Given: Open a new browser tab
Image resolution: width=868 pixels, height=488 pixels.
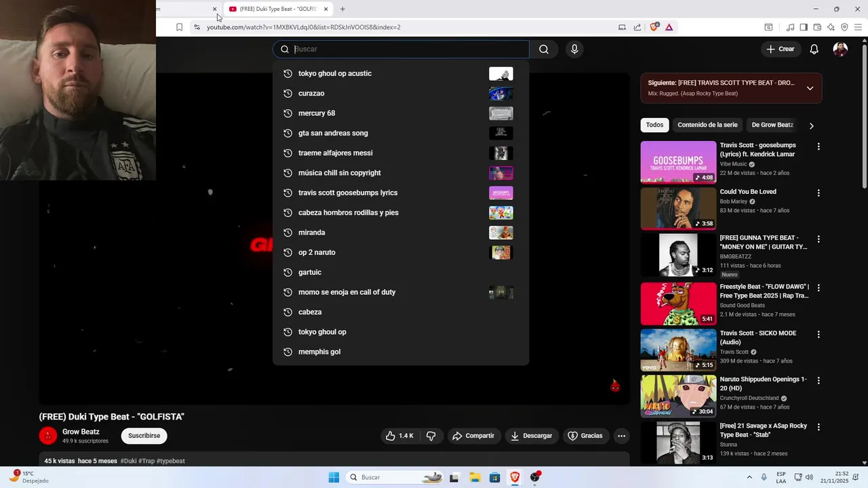Looking at the screenshot, I should coord(342,9).
